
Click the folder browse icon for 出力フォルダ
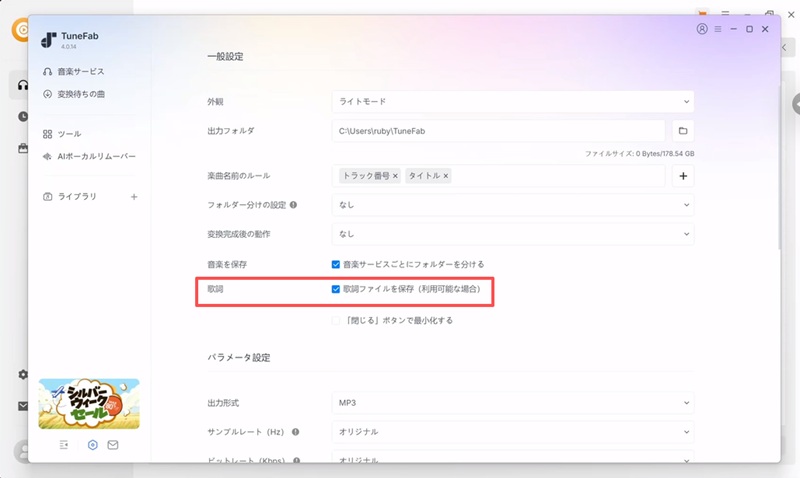click(683, 131)
